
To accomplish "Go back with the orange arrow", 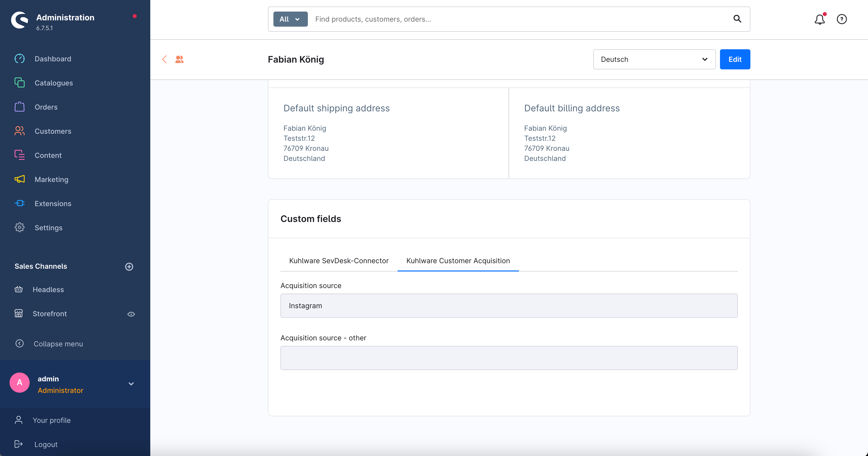I will click(164, 60).
